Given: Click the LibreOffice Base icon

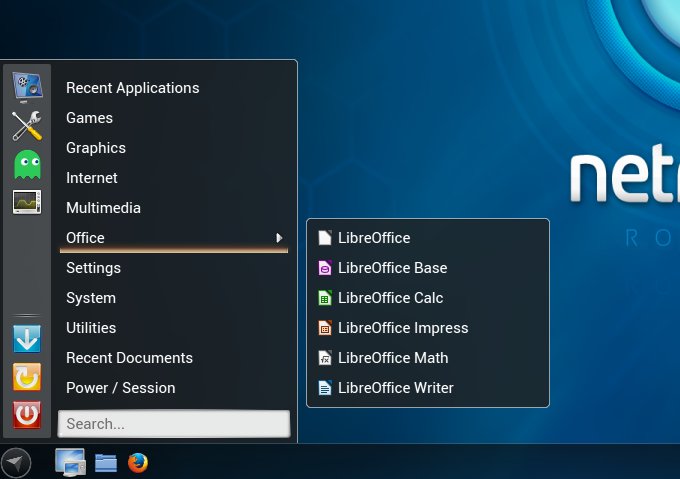Looking at the screenshot, I should pos(324,268).
